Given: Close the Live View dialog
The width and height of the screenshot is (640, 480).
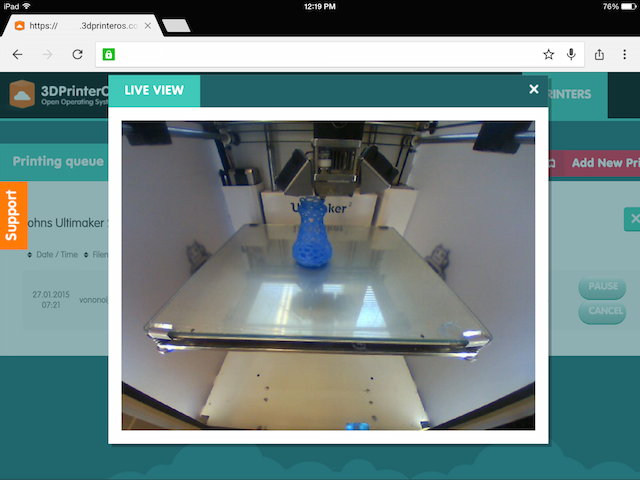Looking at the screenshot, I should [533, 89].
